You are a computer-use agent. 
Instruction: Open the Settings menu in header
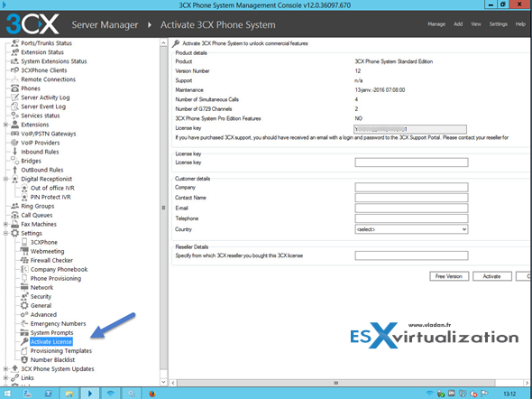point(498,24)
